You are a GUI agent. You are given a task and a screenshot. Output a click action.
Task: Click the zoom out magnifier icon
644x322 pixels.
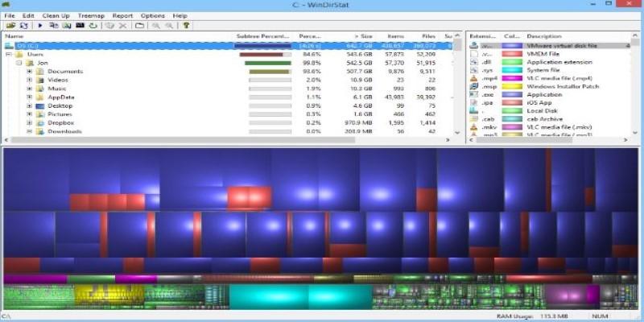point(168,26)
